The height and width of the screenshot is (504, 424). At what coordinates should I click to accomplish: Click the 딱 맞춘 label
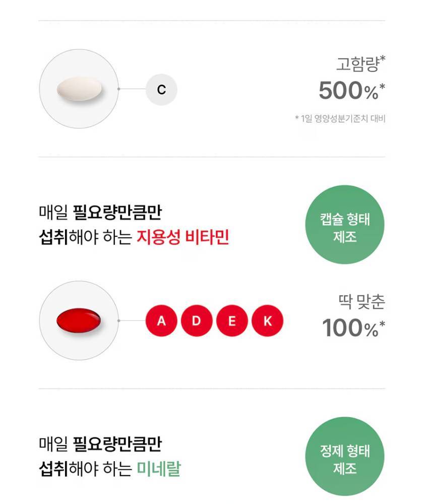pos(361,302)
